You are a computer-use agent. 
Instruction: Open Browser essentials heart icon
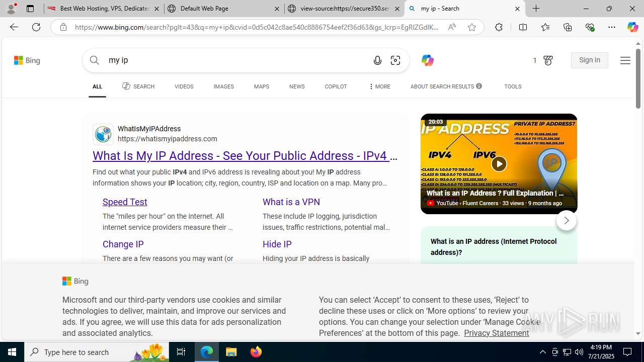pos(590,27)
